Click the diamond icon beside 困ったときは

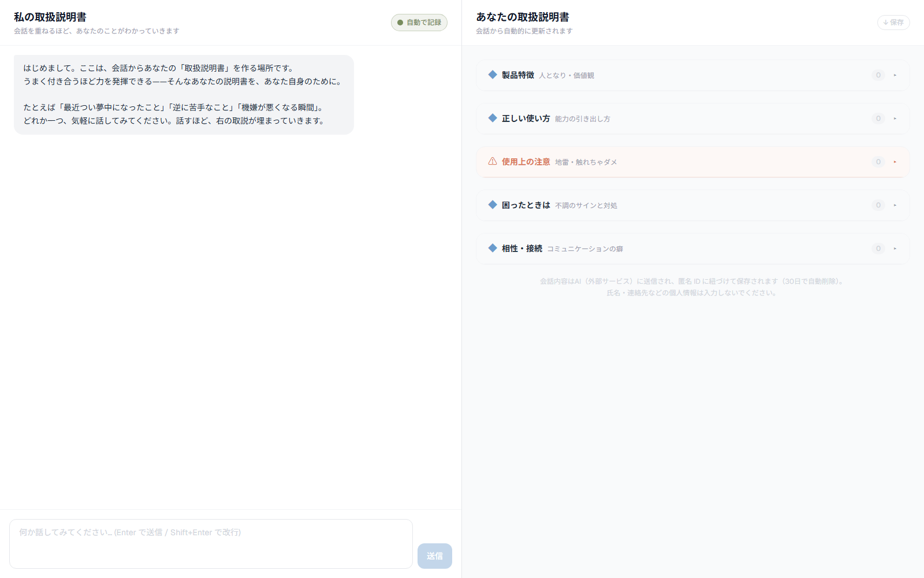click(x=493, y=205)
